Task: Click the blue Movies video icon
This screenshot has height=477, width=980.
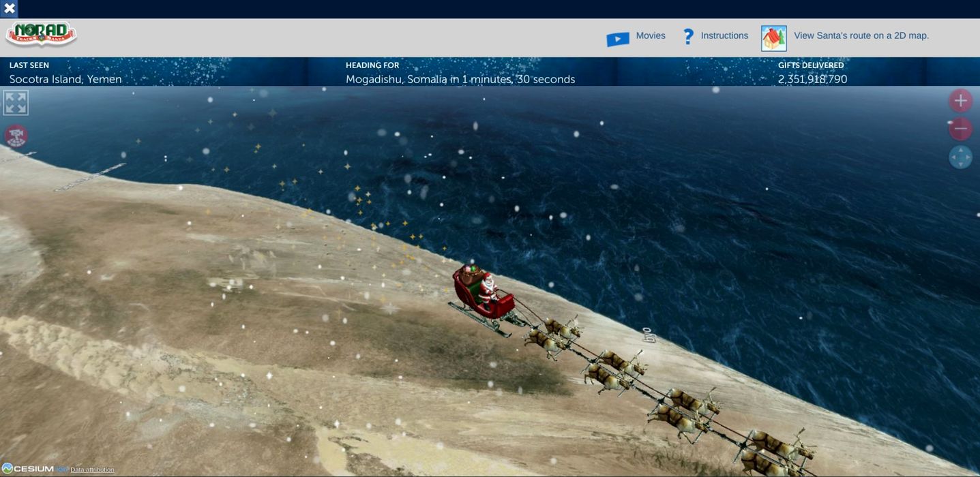Action: pyautogui.click(x=617, y=39)
